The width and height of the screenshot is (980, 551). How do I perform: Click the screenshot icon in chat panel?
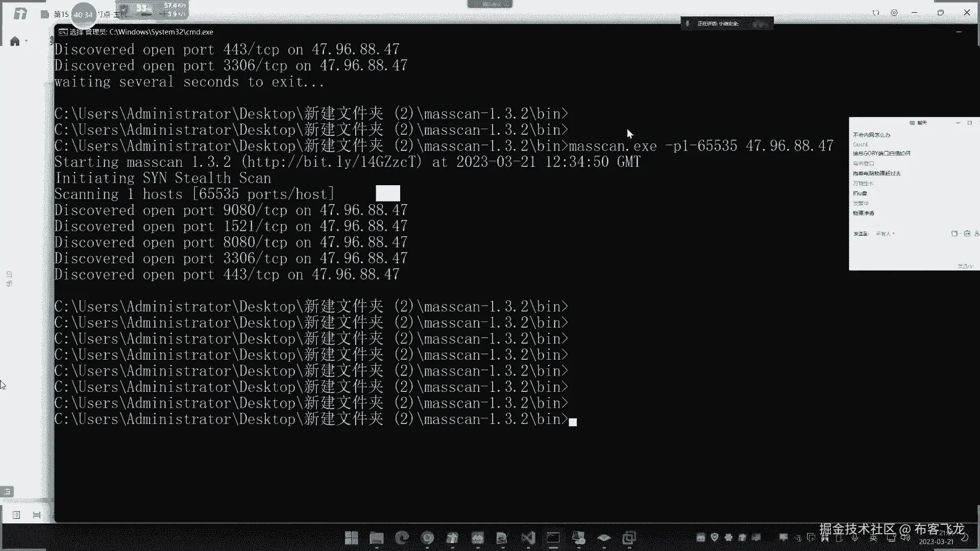pyautogui.click(x=967, y=234)
